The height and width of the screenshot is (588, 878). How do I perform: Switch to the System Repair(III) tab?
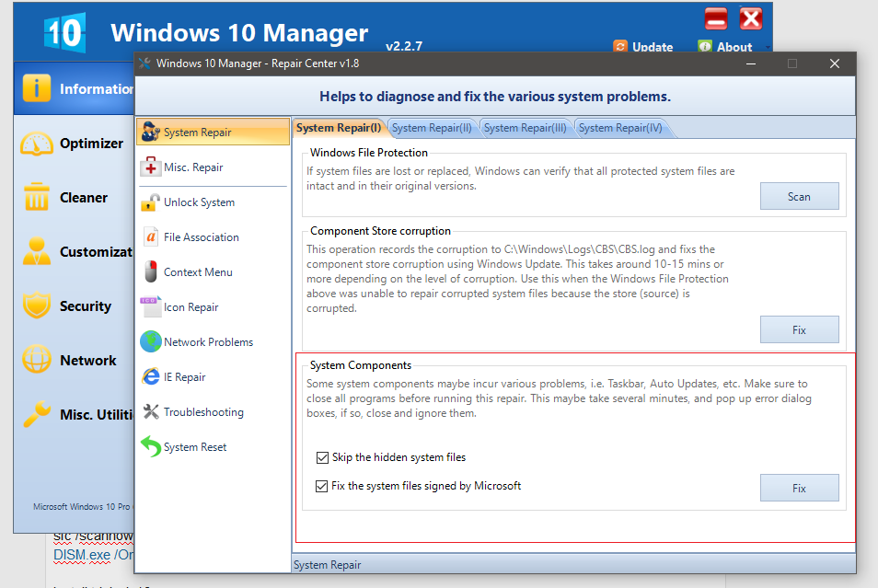coord(525,128)
